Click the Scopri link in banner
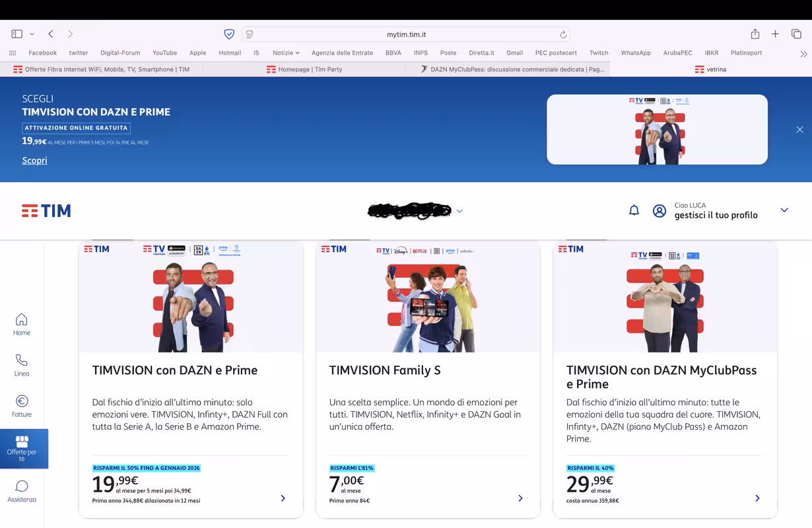812x528 pixels. click(34, 160)
